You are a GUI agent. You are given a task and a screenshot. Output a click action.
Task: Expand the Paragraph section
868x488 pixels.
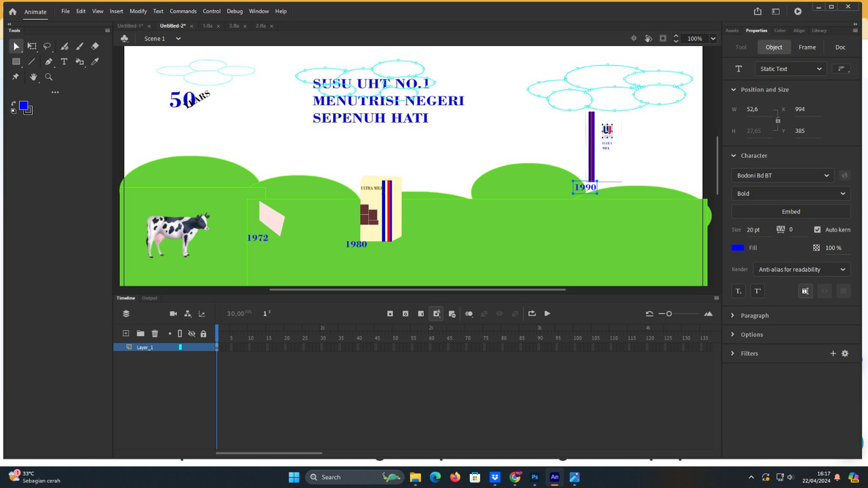754,316
